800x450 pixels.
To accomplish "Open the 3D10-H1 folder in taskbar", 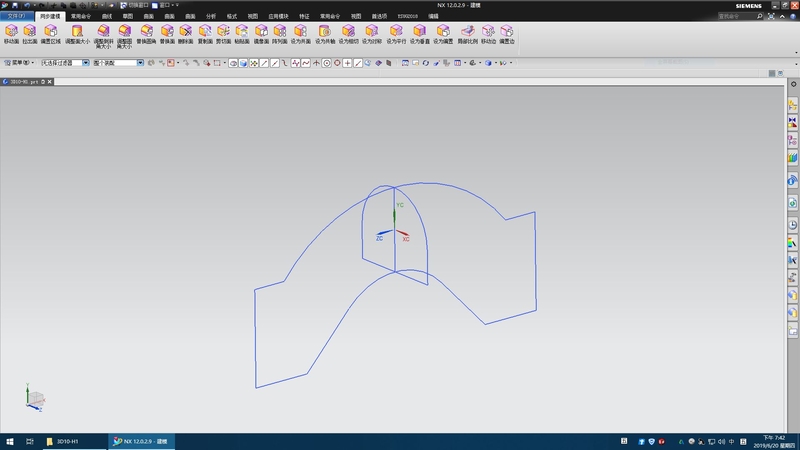I will (x=63, y=441).
